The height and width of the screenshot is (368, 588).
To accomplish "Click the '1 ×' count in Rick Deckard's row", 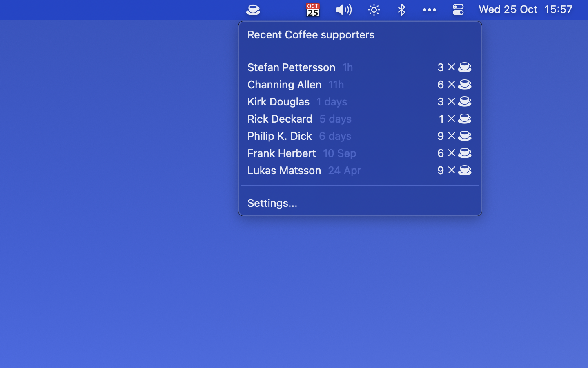I will [447, 119].
